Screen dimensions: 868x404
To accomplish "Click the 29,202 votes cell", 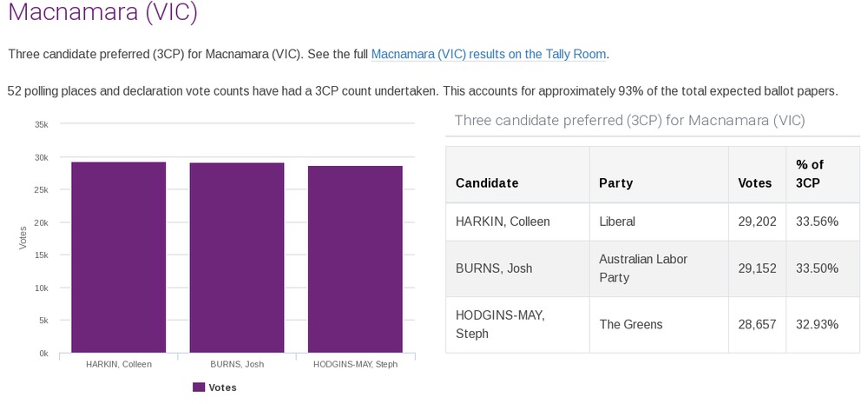I will (754, 222).
